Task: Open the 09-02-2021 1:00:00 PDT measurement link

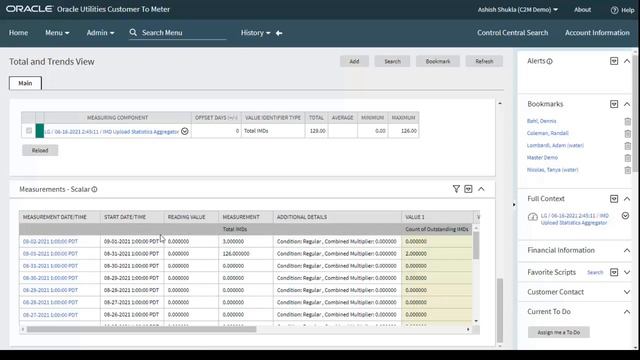Action: (50, 241)
